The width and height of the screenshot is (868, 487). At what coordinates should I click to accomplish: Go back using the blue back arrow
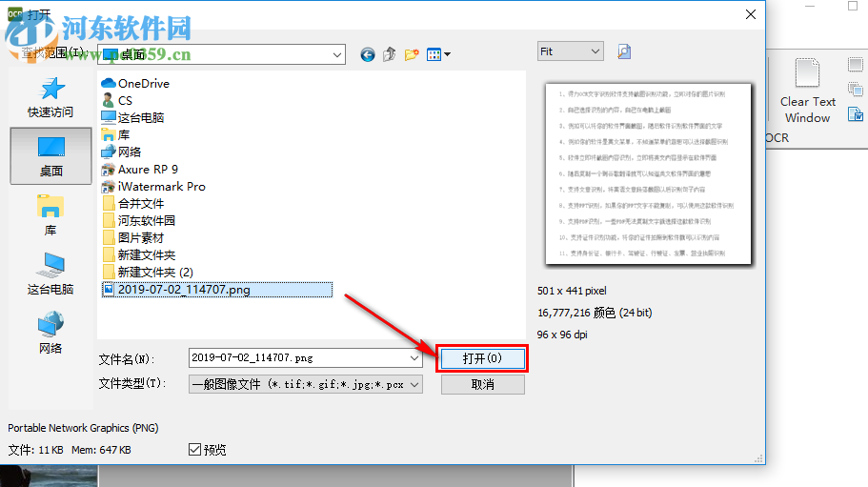pyautogui.click(x=368, y=54)
